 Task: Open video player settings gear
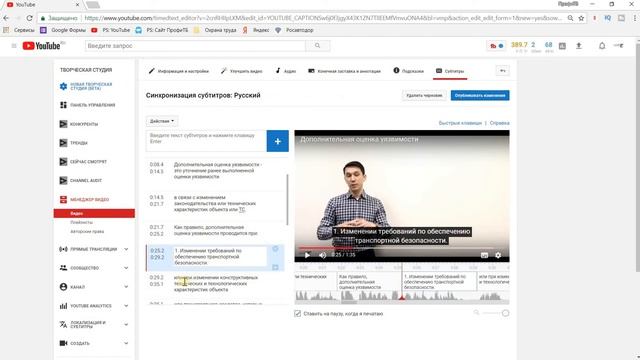tap(498, 255)
